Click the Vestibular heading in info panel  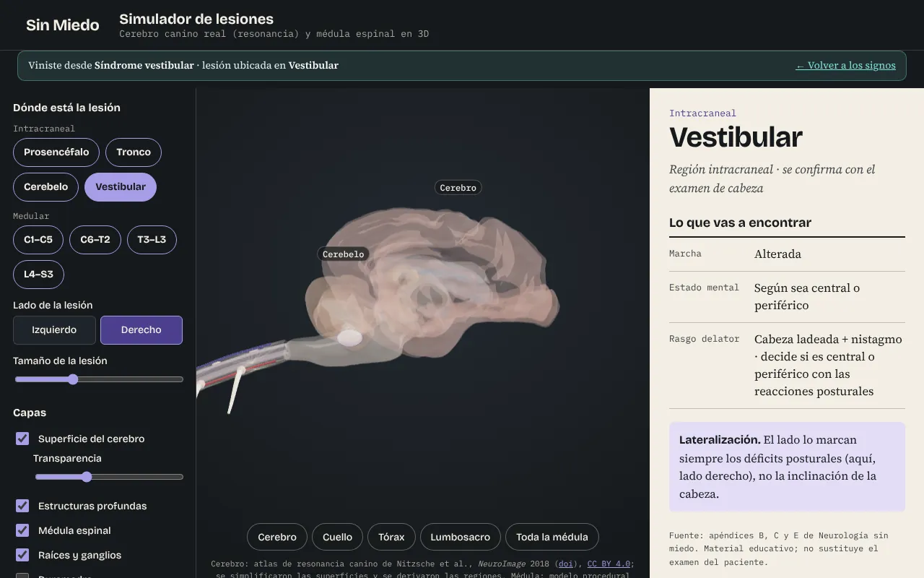tap(736, 137)
